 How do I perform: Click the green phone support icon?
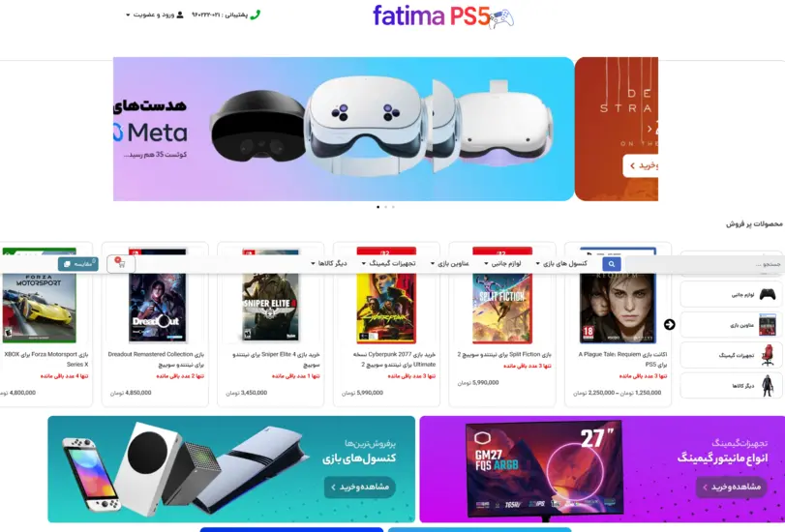pyautogui.click(x=256, y=15)
